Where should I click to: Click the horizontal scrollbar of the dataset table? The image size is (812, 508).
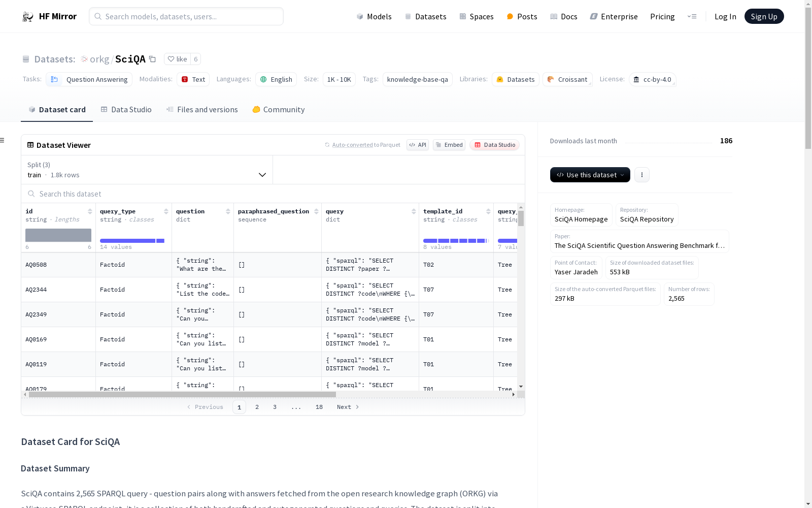(x=182, y=394)
